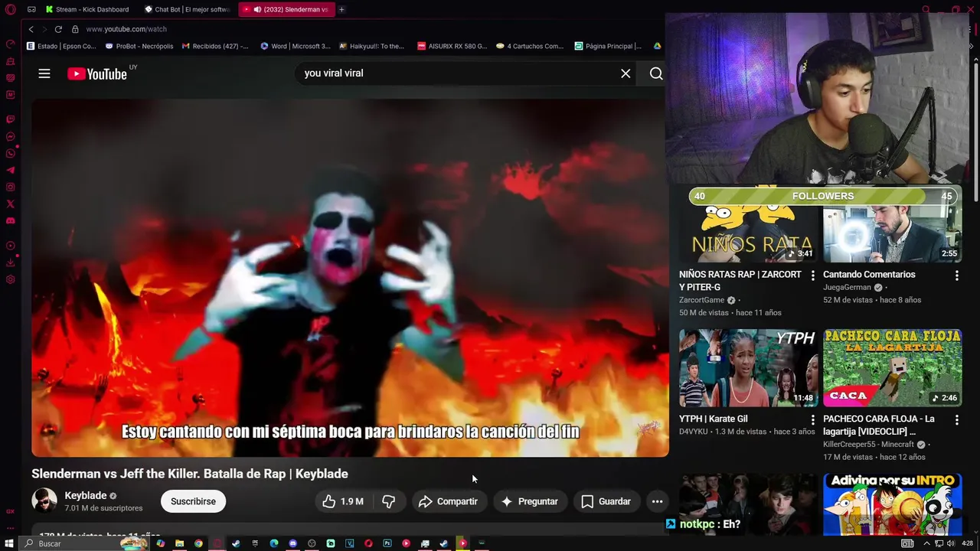Open ASURIX RX 580 bookmark
Image resolution: width=980 pixels, height=551 pixels.
tap(452, 46)
